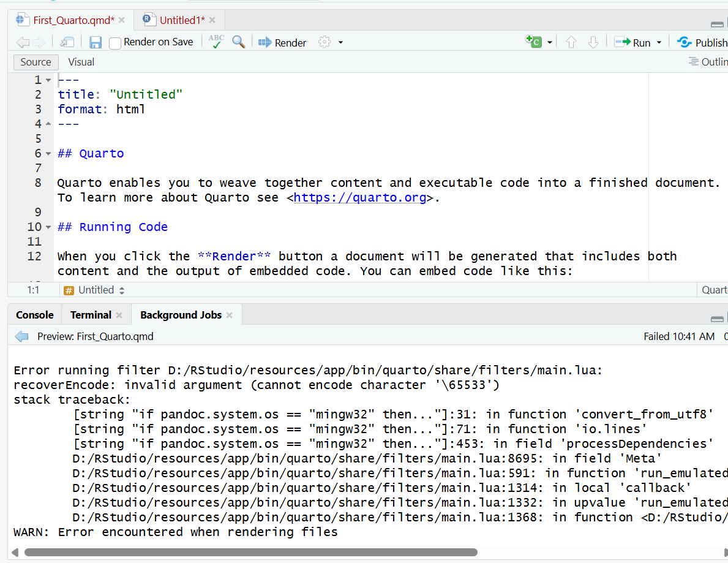This screenshot has height=563, width=728.
Task: Run spell check ABC icon
Action: coord(216,42)
